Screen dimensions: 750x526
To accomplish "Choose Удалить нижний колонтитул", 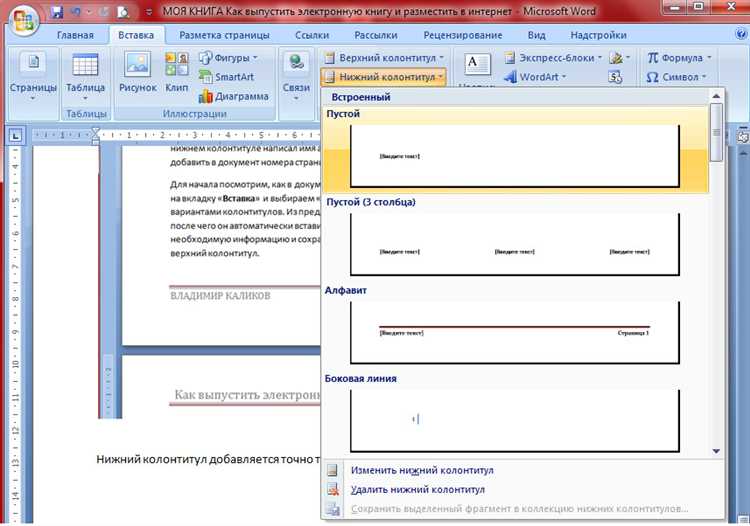I will tap(418, 490).
